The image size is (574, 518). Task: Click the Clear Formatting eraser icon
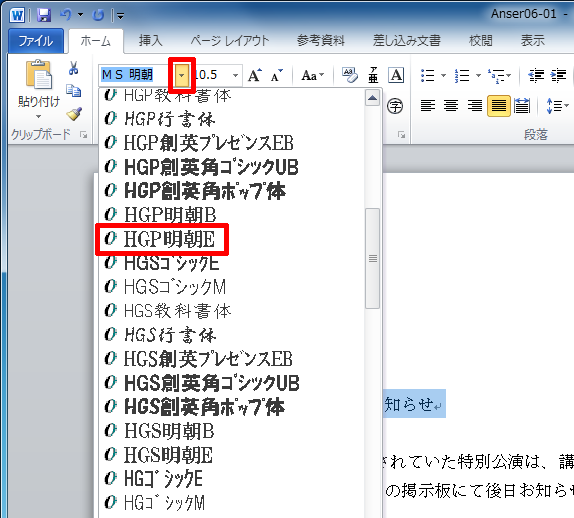[x=350, y=75]
